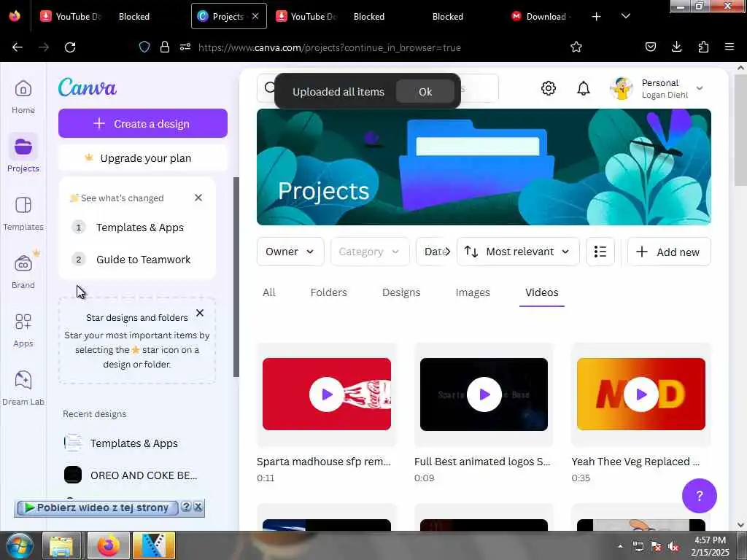Screen dimensions: 747x560
Task: Close the Projects browser tab
Action: point(255,16)
